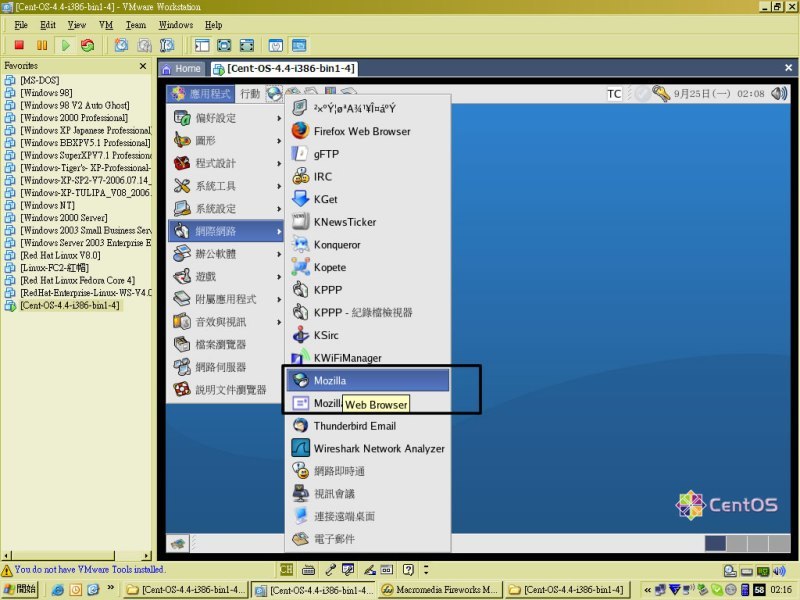Power off the VM with the red stop icon
The height and width of the screenshot is (600, 800).
19,45
